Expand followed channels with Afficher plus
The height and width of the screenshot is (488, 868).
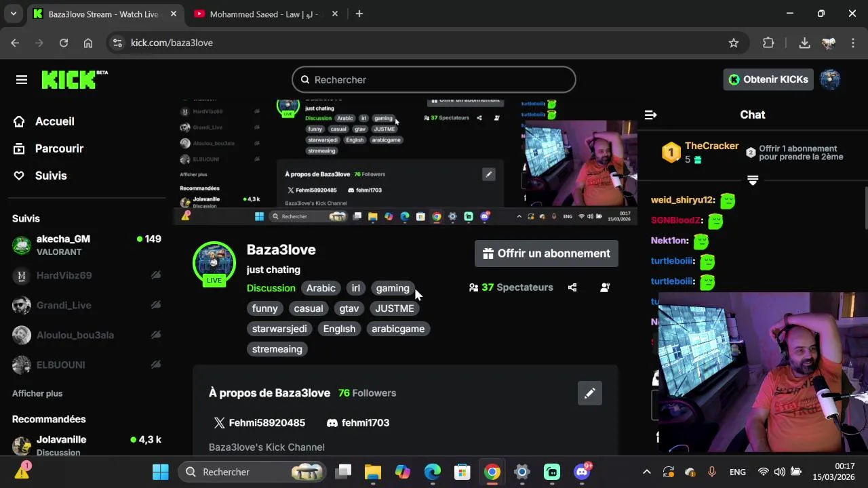(37, 393)
